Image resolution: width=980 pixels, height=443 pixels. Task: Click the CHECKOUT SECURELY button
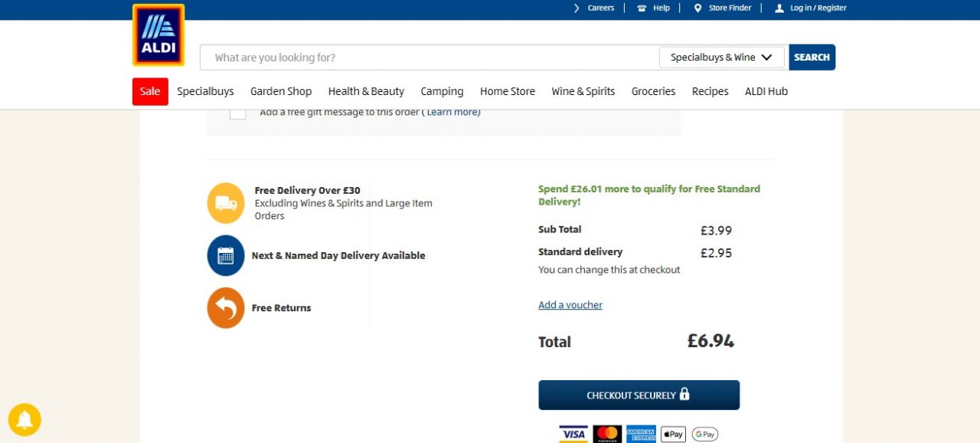coord(639,395)
